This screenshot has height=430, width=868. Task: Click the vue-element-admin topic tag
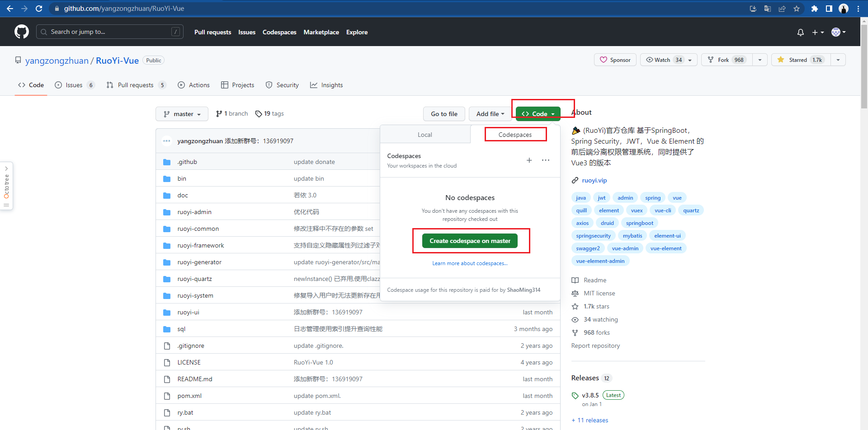(x=600, y=261)
